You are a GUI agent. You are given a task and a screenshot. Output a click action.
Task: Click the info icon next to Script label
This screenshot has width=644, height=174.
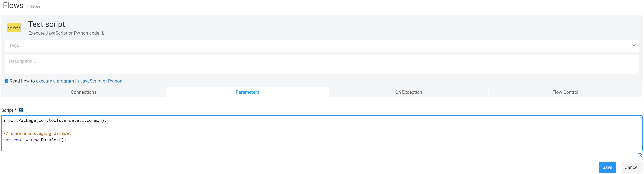click(21, 110)
